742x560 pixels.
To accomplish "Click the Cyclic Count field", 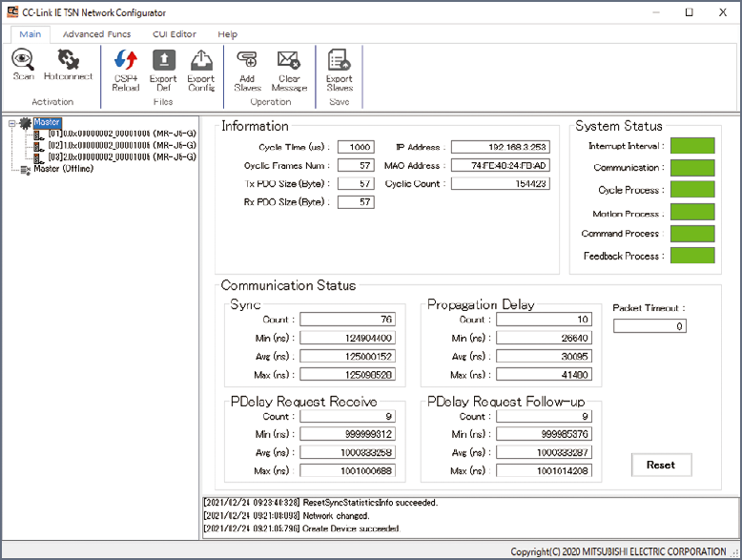I will click(x=500, y=183).
